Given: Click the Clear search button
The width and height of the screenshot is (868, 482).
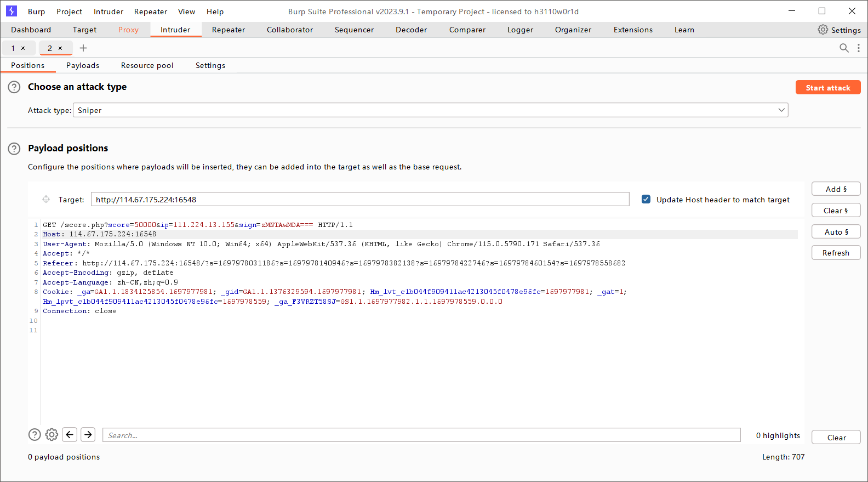Looking at the screenshot, I should [836, 437].
